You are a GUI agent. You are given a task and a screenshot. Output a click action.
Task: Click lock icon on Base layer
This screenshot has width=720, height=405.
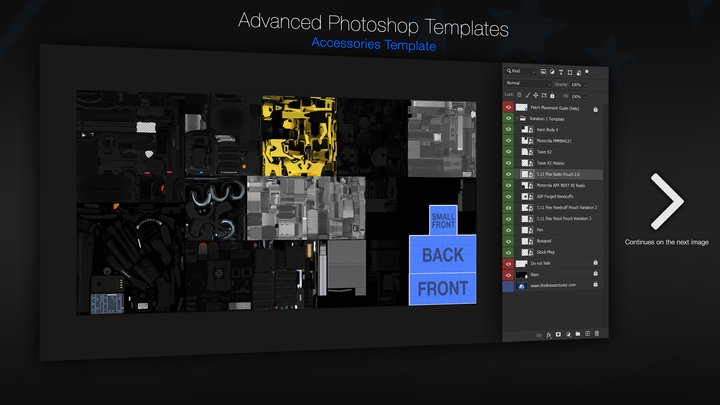pos(596,274)
